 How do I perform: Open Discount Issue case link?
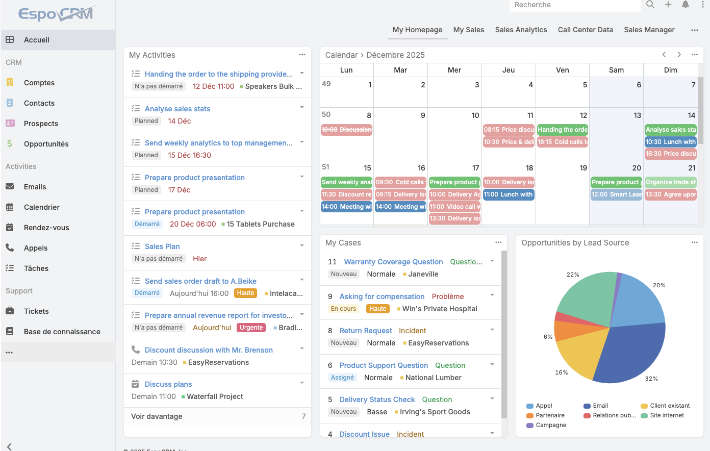(x=364, y=434)
